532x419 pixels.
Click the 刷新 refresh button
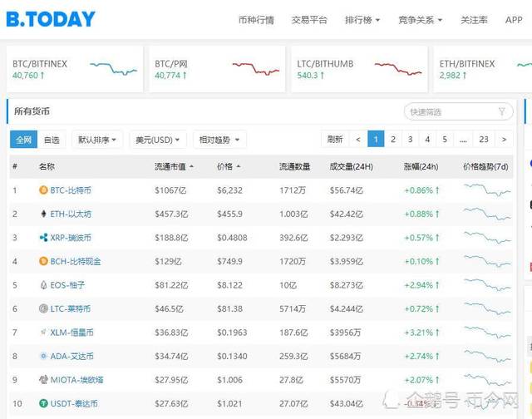tap(335, 139)
